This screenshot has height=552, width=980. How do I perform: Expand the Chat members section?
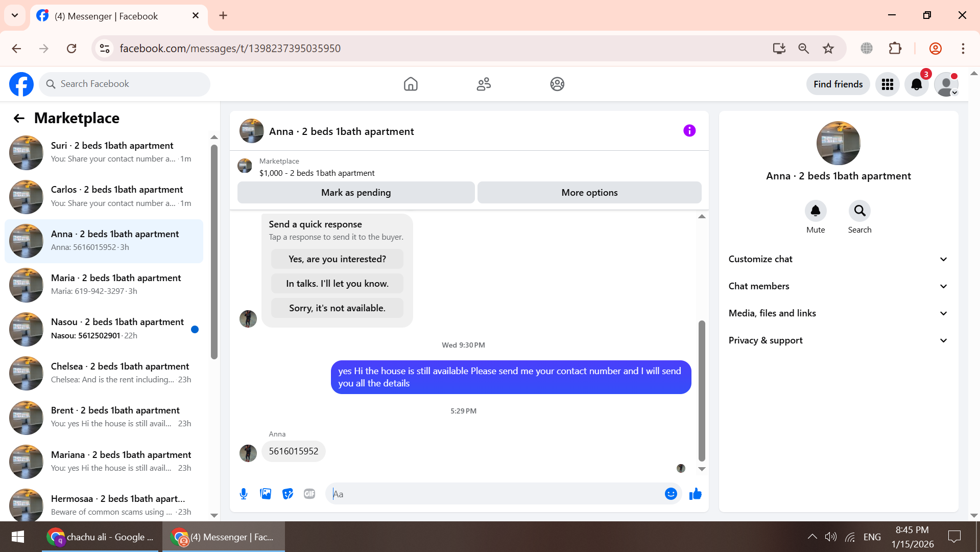pyautogui.click(x=838, y=286)
